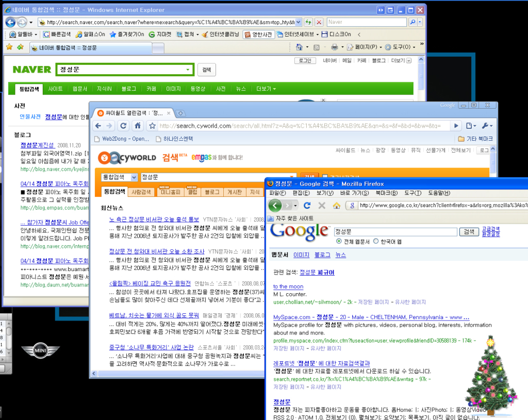This screenshot has height=420, width=528.
Task: Open Web2Dong bookmark in Chrome
Action: pos(122,139)
